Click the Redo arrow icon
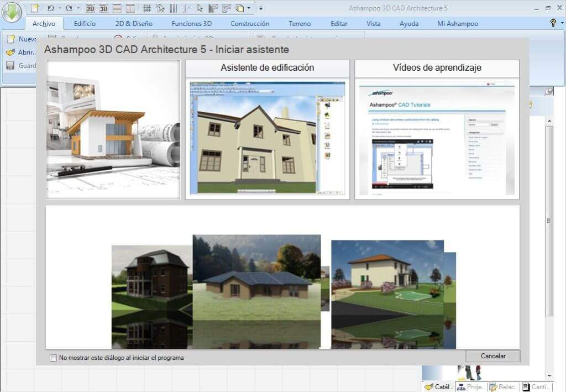This screenshot has height=392, width=566. (x=69, y=8)
